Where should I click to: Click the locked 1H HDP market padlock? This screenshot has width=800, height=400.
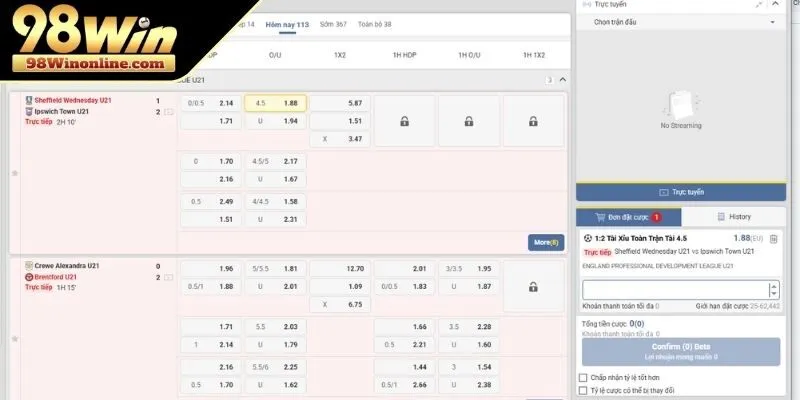coord(404,121)
